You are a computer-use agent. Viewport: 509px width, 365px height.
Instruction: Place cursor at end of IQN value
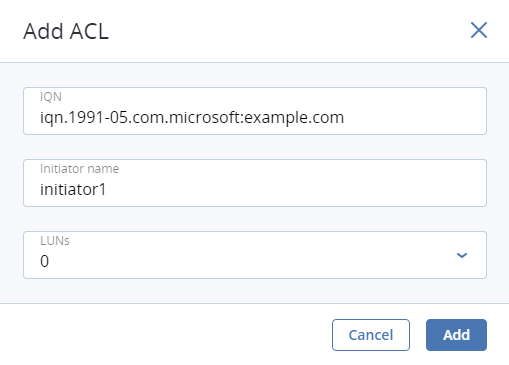(x=345, y=118)
